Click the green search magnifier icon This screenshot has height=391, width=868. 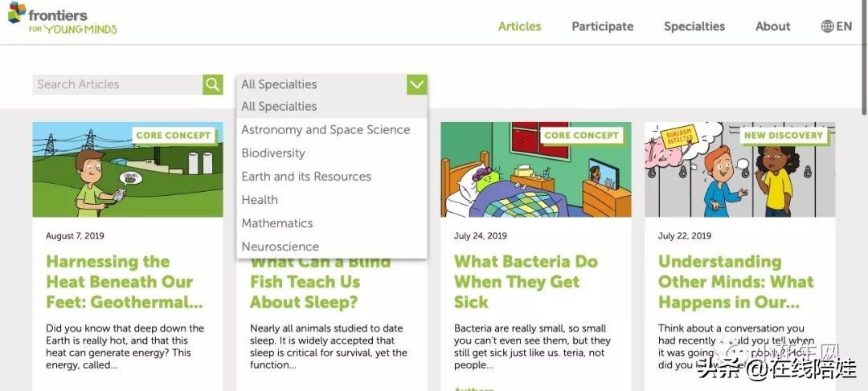pyautogui.click(x=212, y=84)
